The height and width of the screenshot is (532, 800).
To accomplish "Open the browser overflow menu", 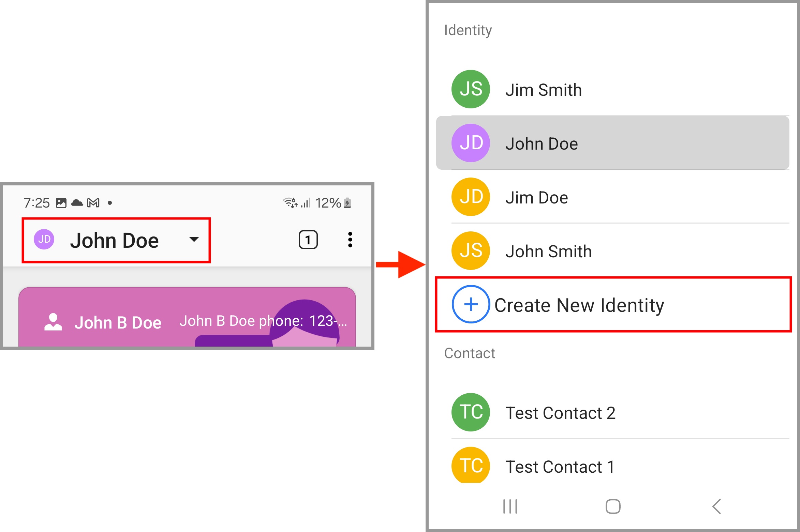I will (350, 240).
